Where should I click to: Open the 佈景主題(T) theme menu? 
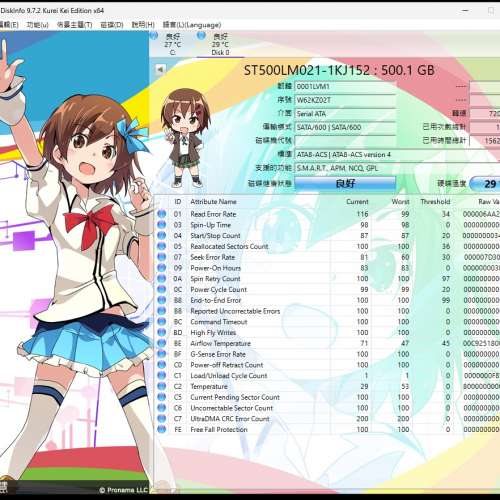[74, 25]
